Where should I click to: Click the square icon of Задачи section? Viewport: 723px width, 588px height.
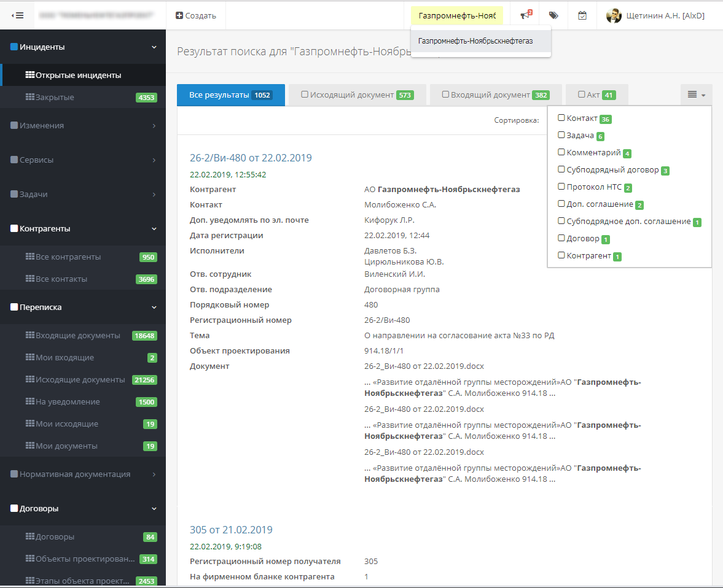click(14, 194)
